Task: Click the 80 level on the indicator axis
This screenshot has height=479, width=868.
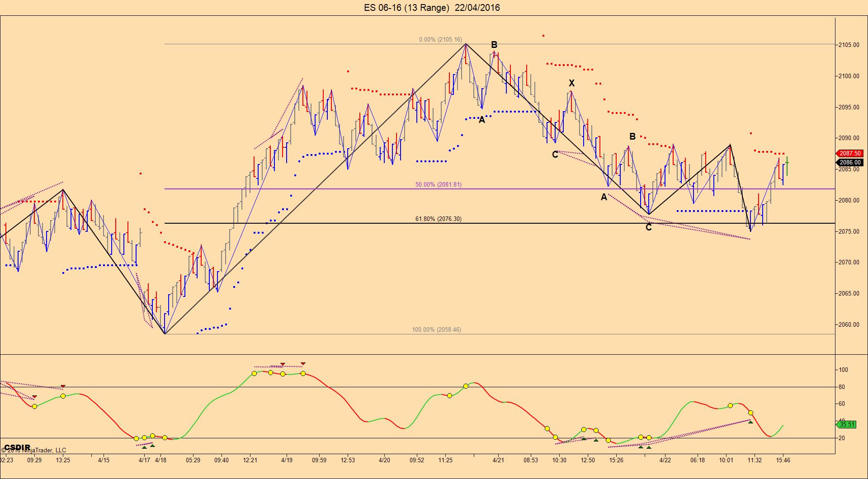Action: (842, 387)
